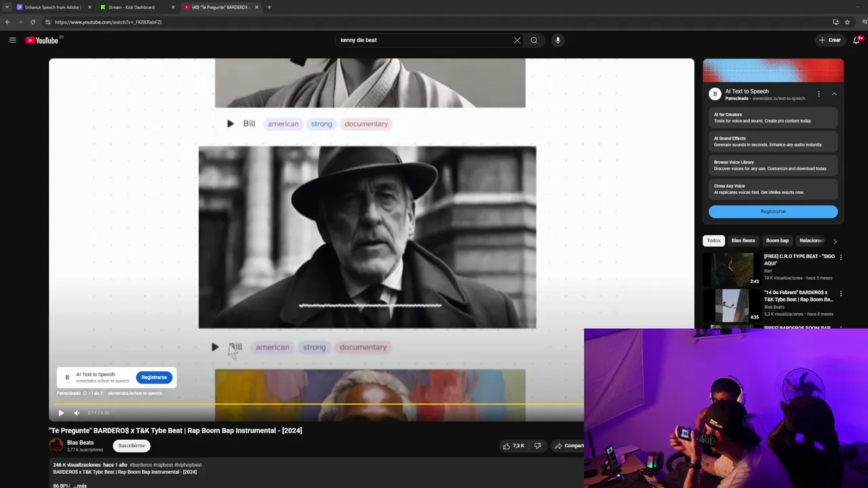Image resolution: width=868 pixels, height=488 pixels.
Task: Subscribe with Suscribirme button
Action: pyautogui.click(x=132, y=446)
